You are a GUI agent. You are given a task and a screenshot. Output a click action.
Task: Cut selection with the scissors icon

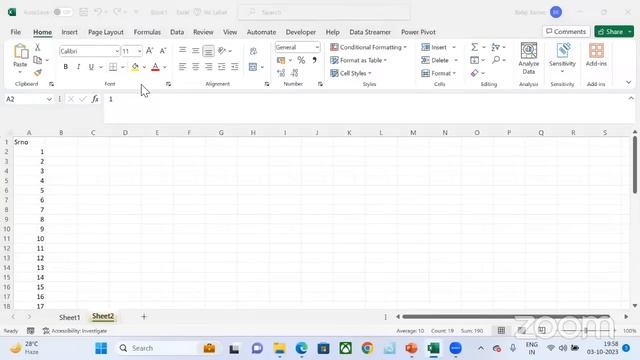(x=38, y=47)
